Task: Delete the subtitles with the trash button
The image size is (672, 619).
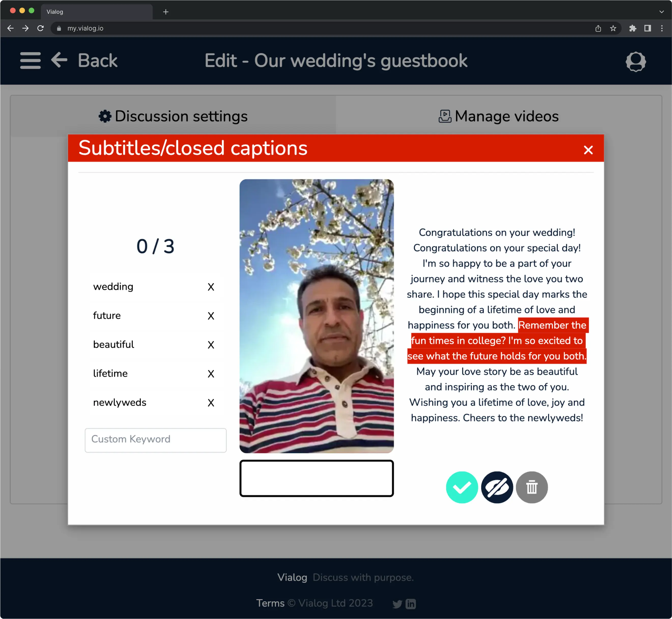Action: [532, 487]
